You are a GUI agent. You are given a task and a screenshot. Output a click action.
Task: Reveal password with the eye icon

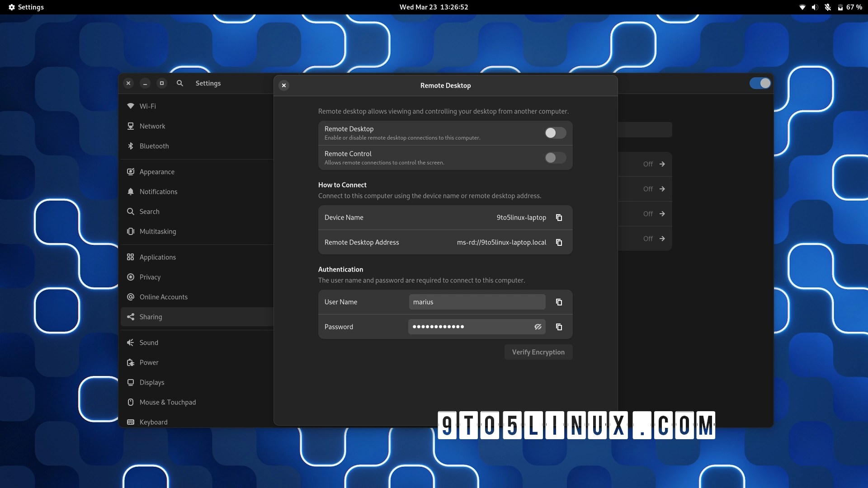(x=538, y=327)
